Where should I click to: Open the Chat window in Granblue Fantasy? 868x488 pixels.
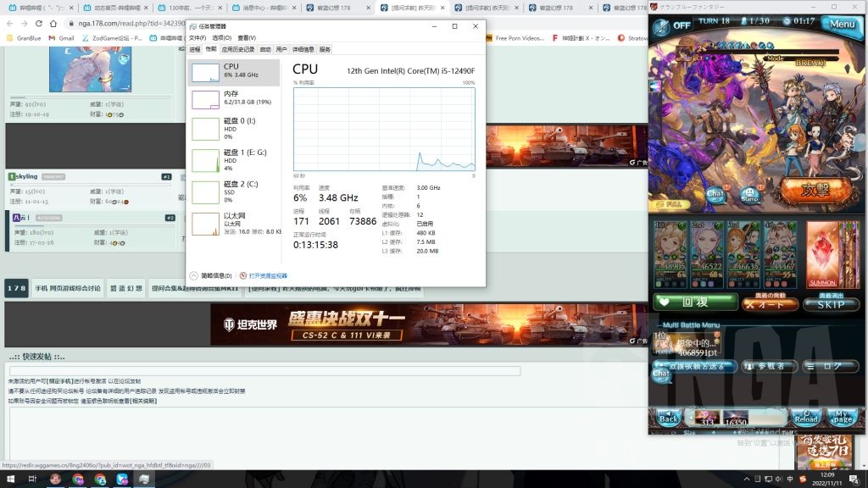pos(716,193)
